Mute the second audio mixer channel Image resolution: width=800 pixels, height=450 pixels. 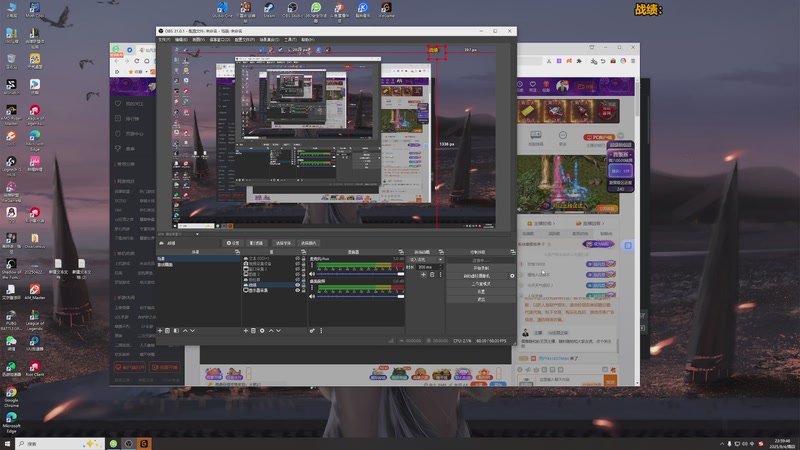pos(312,296)
